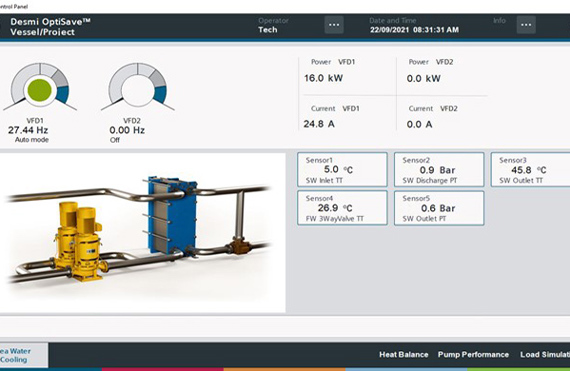Click the yellow pumps in the system image

[79, 242]
